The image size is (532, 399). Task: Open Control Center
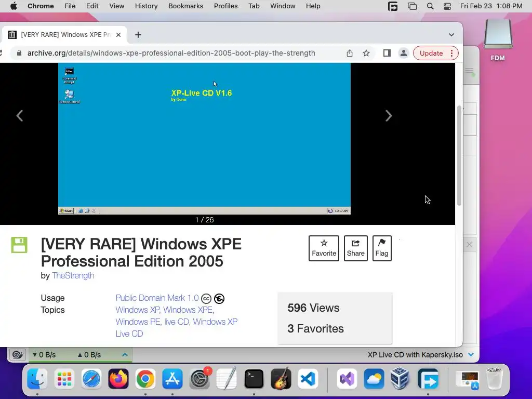(x=447, y=6)
